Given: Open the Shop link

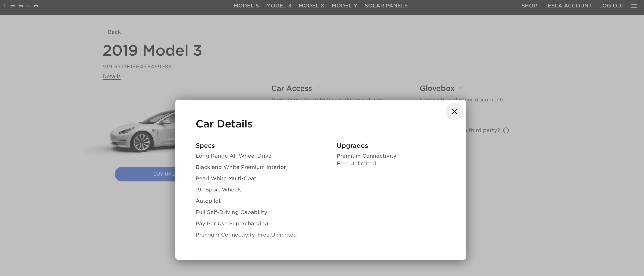Looking at the screenshot, I should click(x=529, y=6).
